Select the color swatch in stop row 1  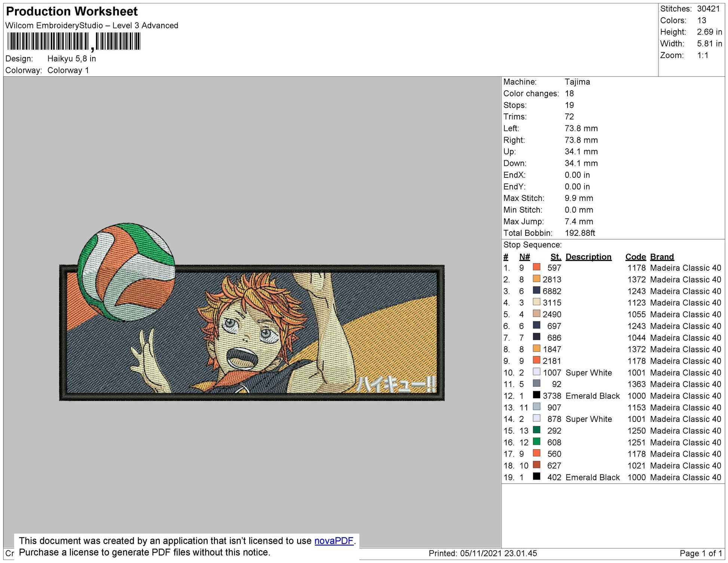[536, 267]
